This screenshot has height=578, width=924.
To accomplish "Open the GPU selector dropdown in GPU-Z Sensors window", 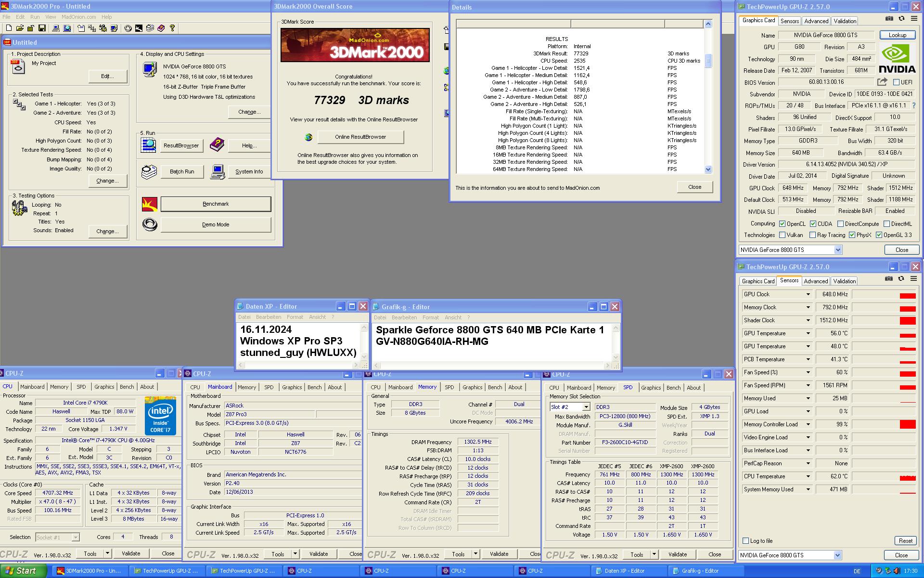I will pos(837,555).
